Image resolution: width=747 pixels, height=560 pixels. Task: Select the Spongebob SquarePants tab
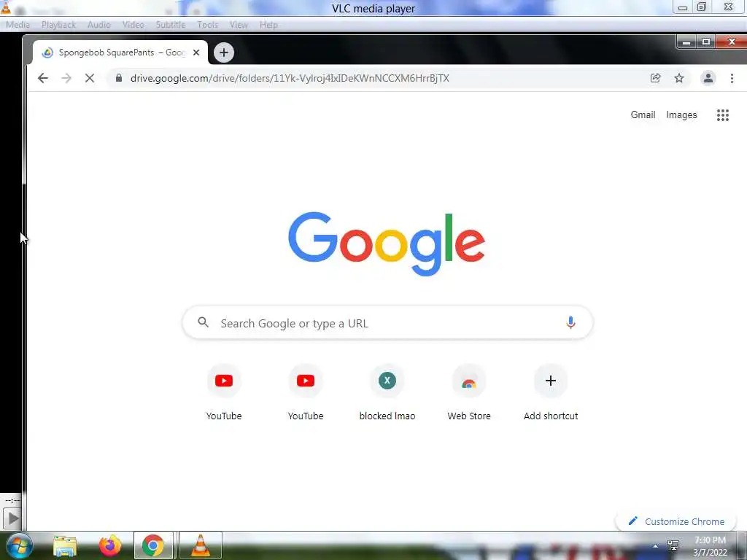(x=120, y=52)
